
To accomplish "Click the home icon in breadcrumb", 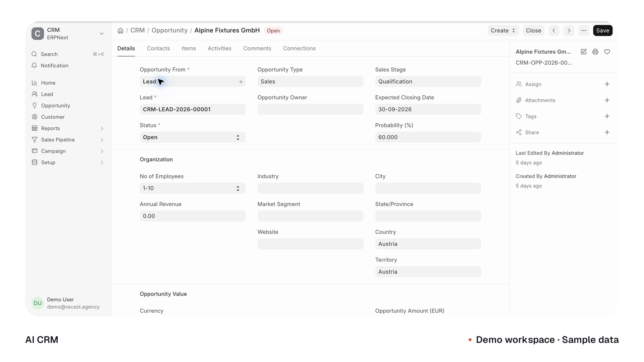I will (120, 31).
